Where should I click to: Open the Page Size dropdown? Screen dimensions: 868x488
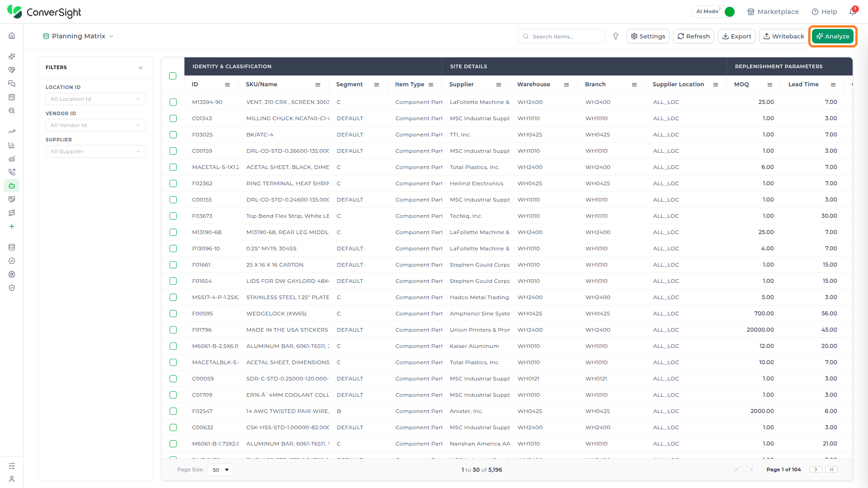[220, 470]
